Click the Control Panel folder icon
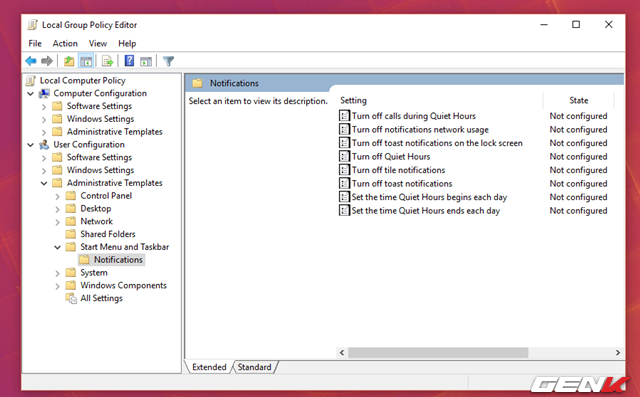 point(71,196)
